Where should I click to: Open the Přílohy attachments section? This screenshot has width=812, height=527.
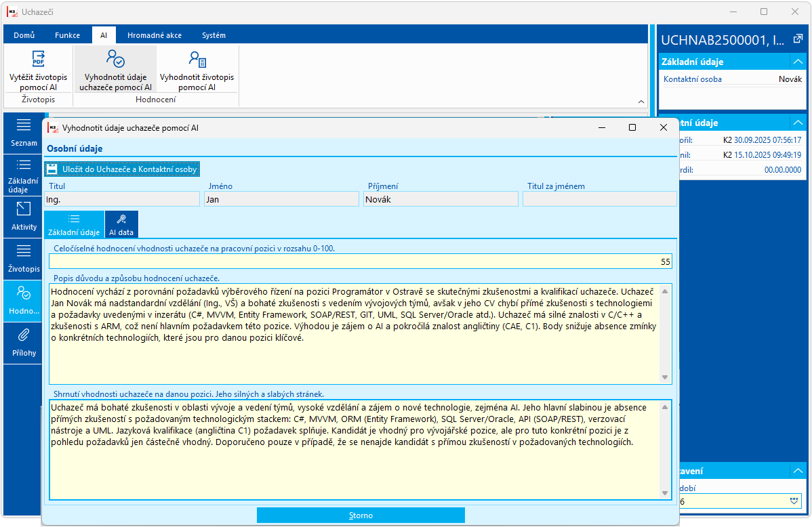pyautogui.click(x=24, y=343)
